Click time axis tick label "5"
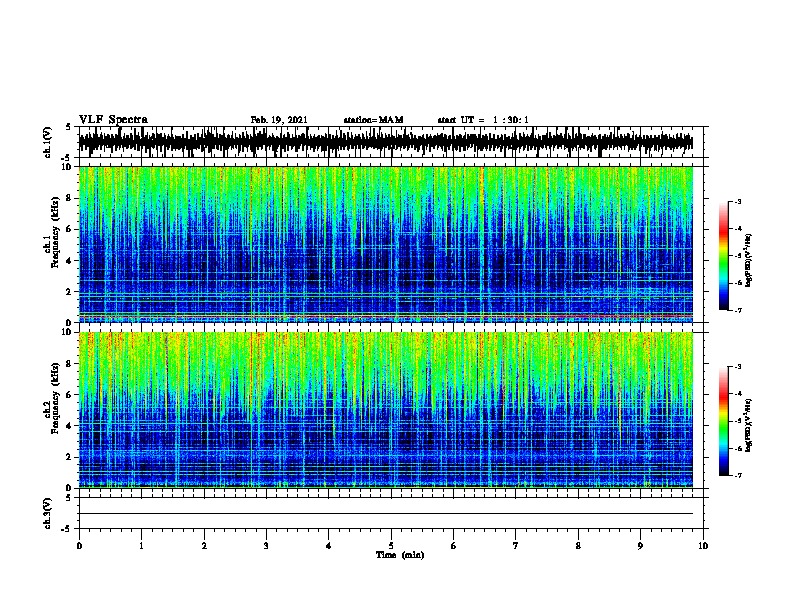 click(x=391, y=545)
